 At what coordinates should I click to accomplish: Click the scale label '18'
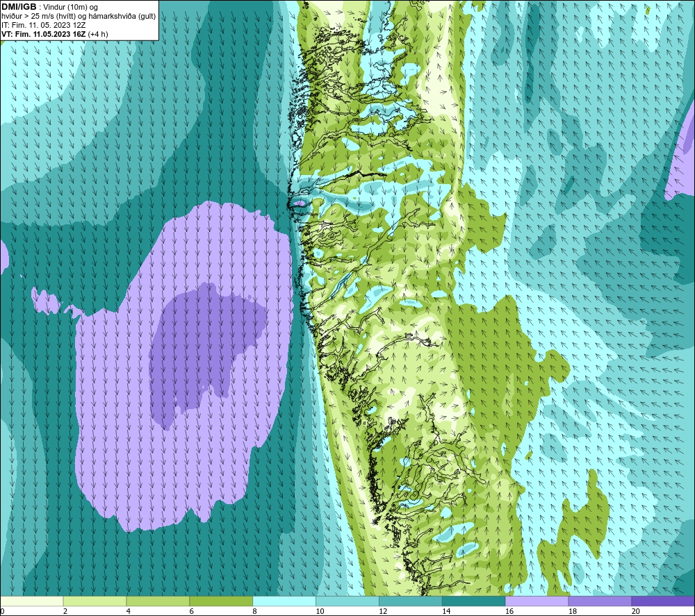point(572,611)
